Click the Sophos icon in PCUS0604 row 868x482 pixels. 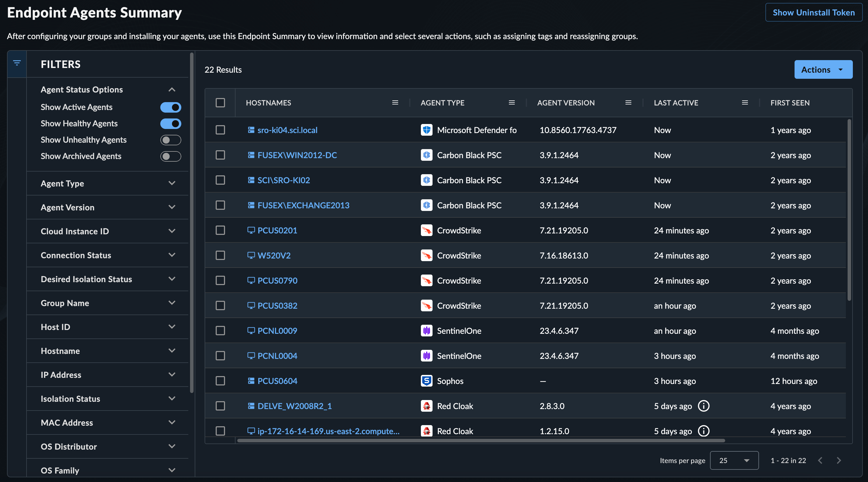427,381
